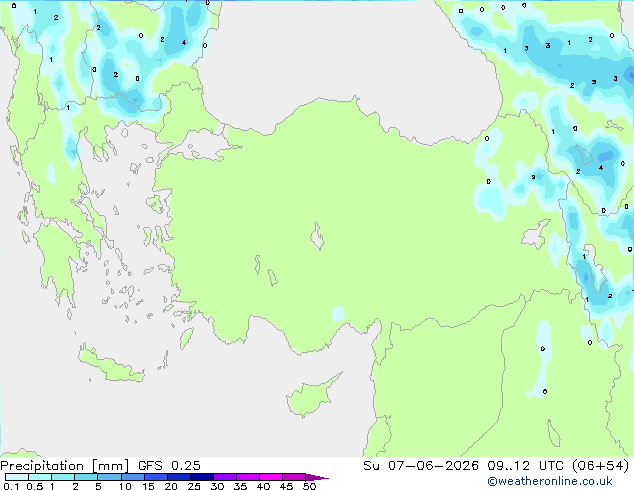Click the 0.1–0.5 mm palest legend swatch
The image size is (634, 490).
17,477
